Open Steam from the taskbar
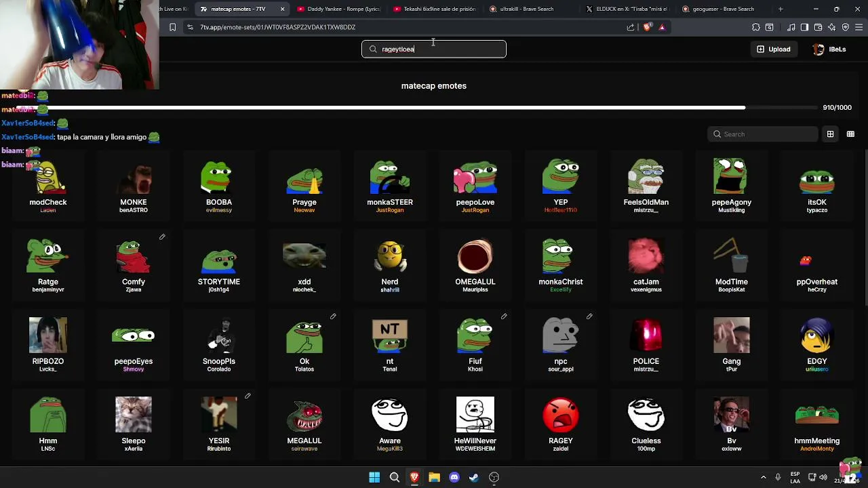868x488 pixels. click(x=474, y=477)
